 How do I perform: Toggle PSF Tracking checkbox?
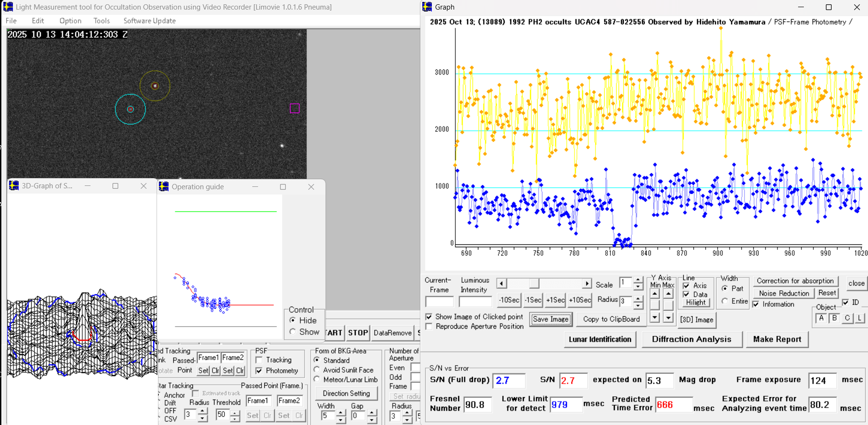click(259, 360)
